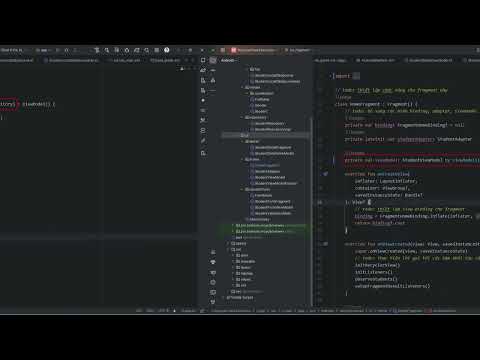The height and width of the screenshot is (360, 480).
Task: Open the Android project view dropdown
Action: (229, 60)
